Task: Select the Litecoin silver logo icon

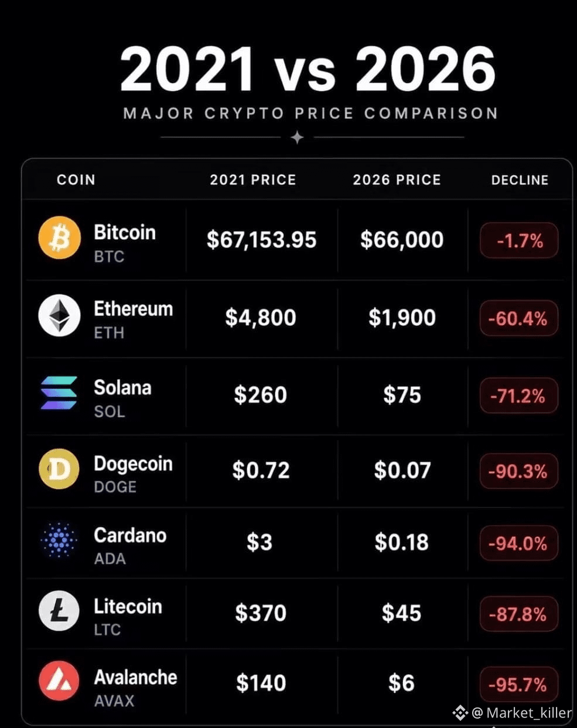Action: tap(59, 611)
